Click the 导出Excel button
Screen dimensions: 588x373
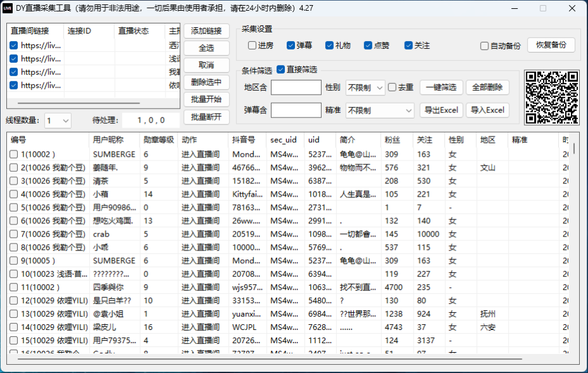[x=441, y=110]
